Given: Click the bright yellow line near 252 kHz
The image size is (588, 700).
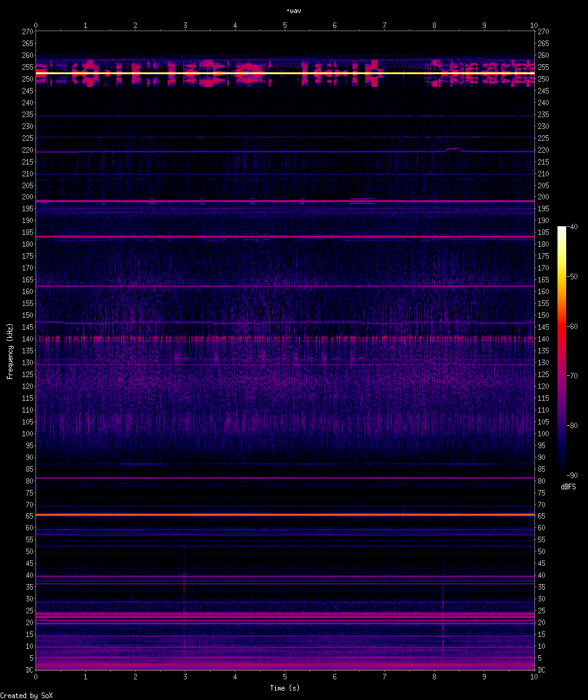Looking at the screenshot, I should coord(285,73).
